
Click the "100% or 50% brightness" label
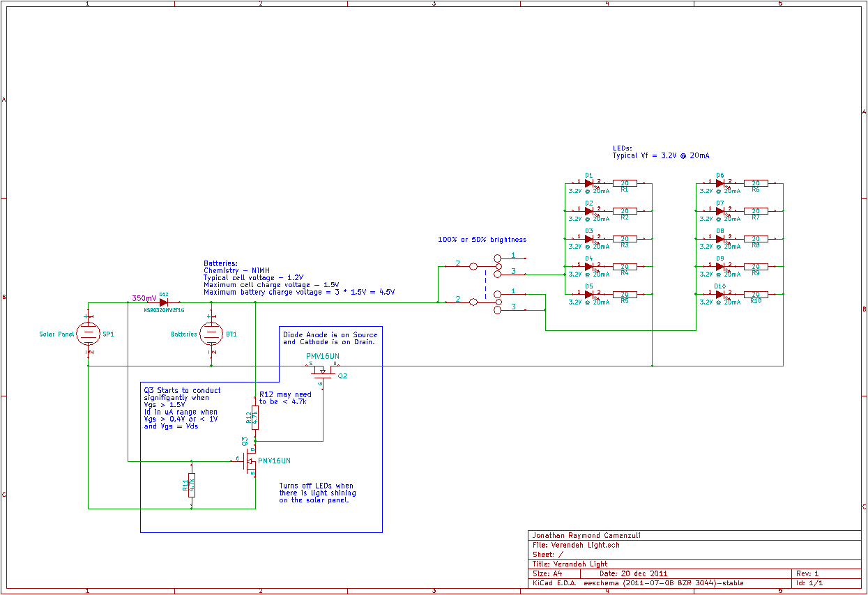pyautogui.click(x=482, y=240)
